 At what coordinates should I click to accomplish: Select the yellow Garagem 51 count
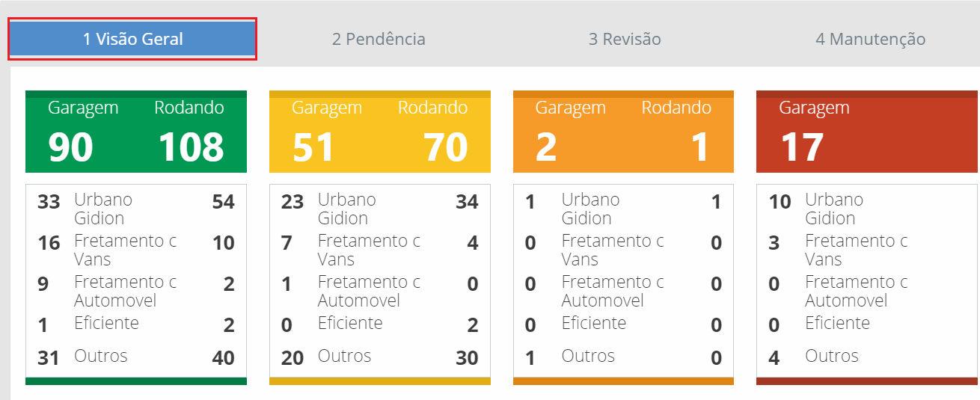[313, 147]
